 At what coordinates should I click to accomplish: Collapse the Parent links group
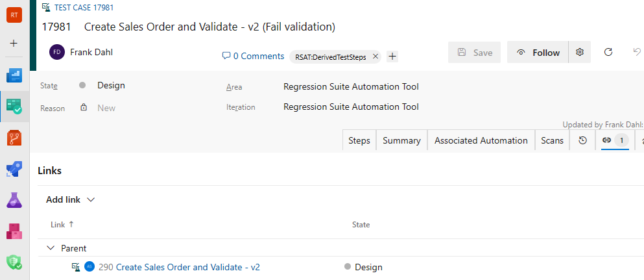[51, 248]
